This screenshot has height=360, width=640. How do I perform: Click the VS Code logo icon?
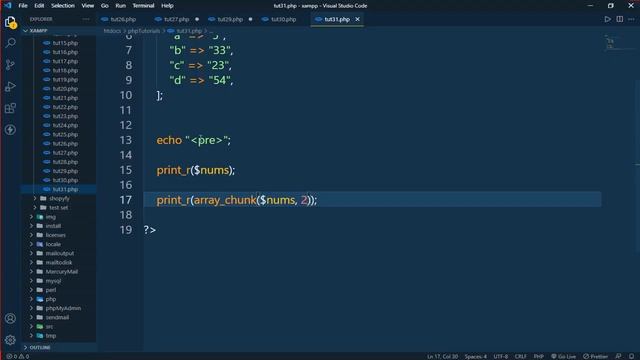pos(8,6)
